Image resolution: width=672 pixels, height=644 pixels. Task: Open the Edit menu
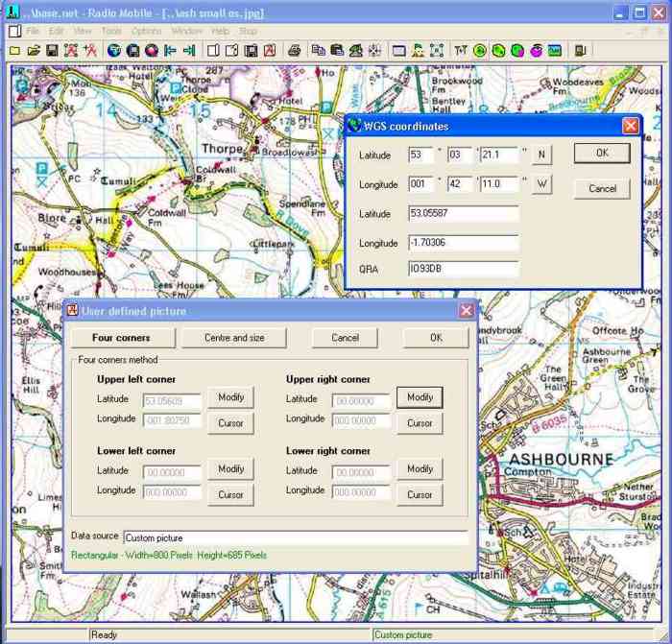pyautogui.click(x=56, y=32)
